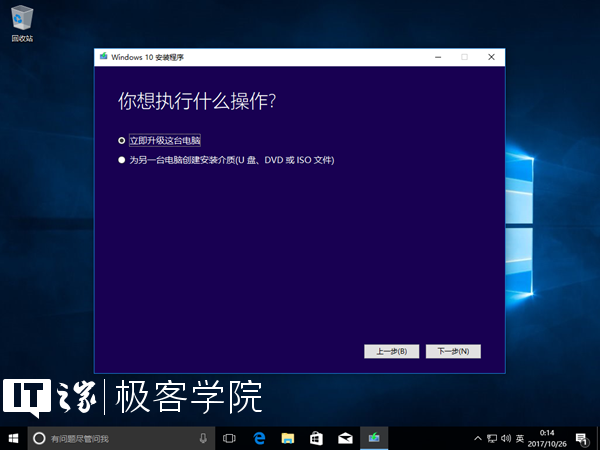Open network status tray icon
Image resolution: width=600 pixels, height=450 pixels.
coord(492,438)
